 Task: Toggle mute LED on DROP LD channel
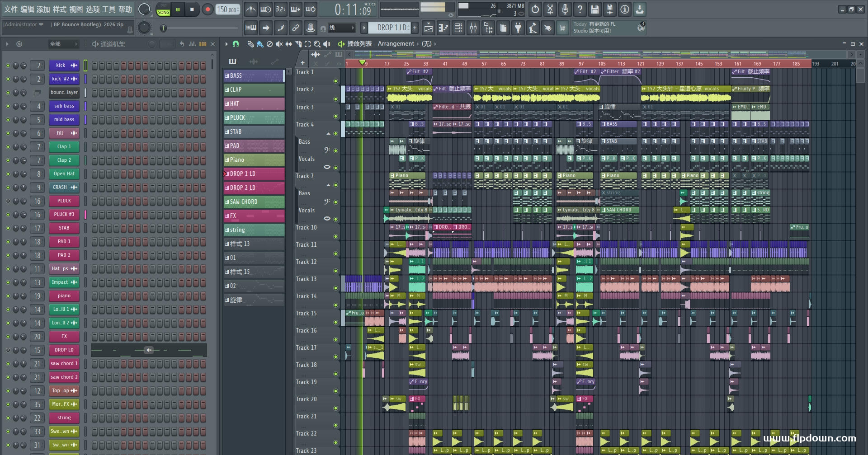8,350
